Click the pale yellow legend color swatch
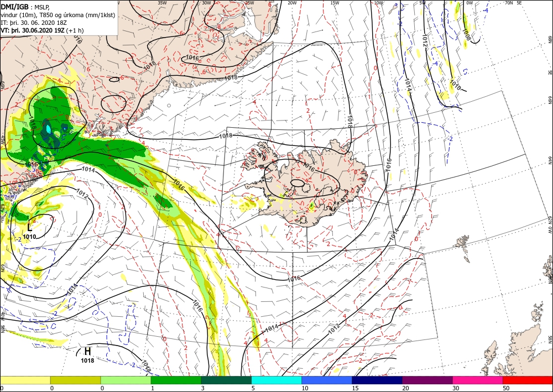Viewport: 553px width, 392px height. click(x=25, y=380)
